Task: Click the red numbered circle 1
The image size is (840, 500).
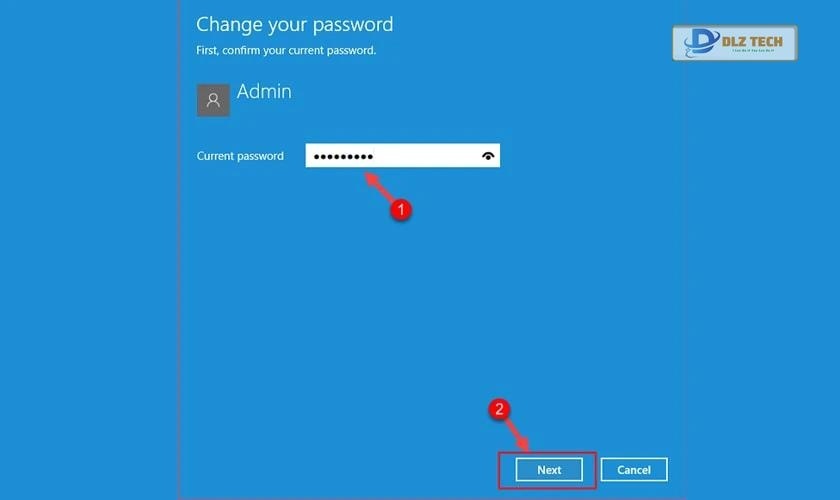Action: pos(401,210)
